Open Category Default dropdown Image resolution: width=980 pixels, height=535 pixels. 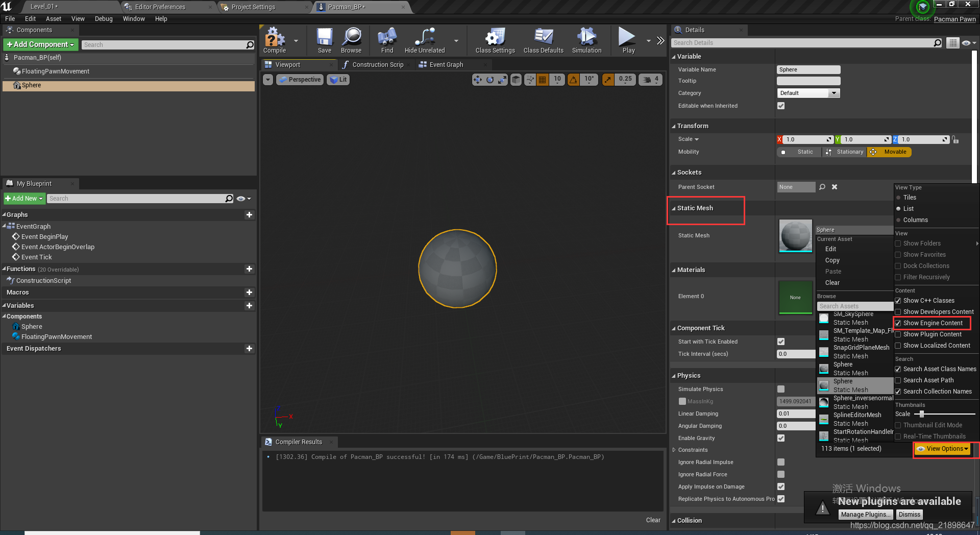click(x=808, y=93)
